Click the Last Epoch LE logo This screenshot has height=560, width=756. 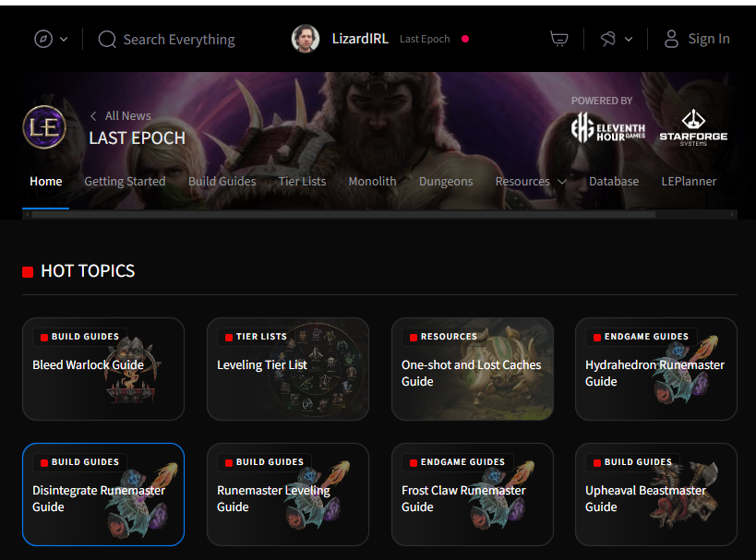click(x=44, y=127)
